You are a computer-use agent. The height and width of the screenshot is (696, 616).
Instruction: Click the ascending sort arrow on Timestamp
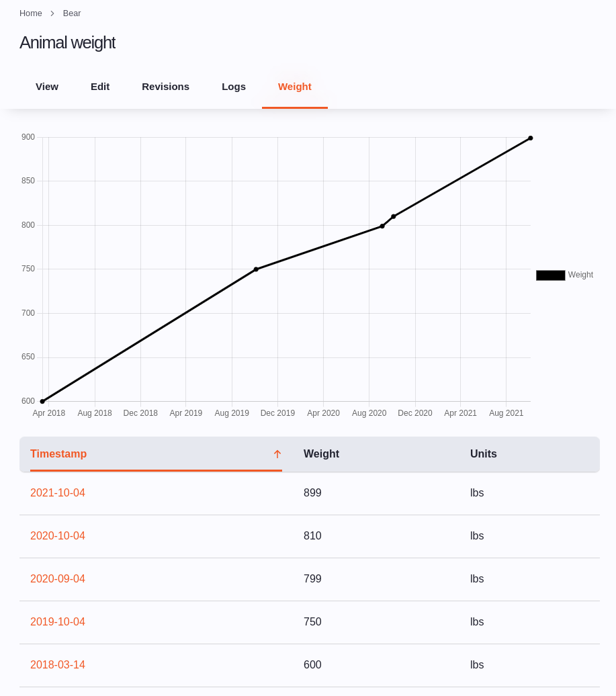(x=277, y=454)
